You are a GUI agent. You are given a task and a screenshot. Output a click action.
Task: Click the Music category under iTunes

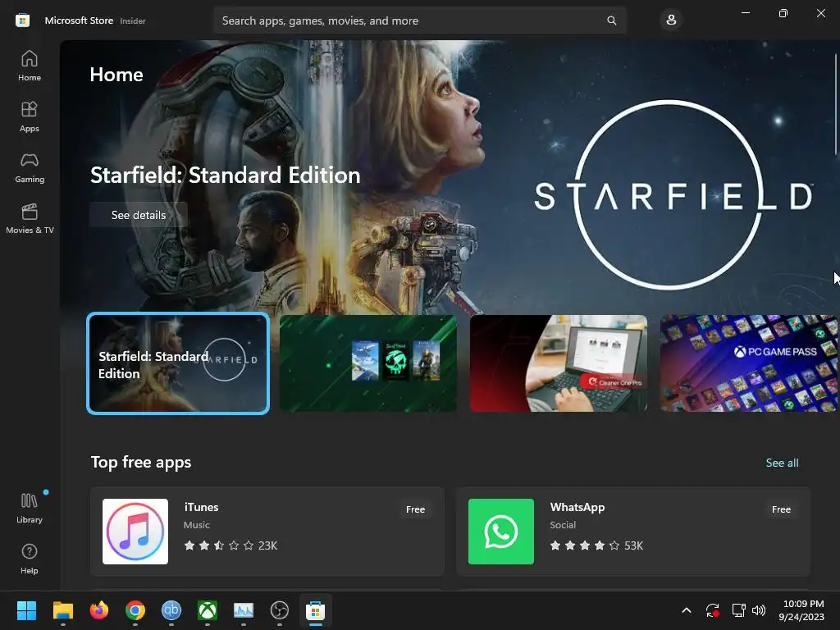tap(197, 525)
